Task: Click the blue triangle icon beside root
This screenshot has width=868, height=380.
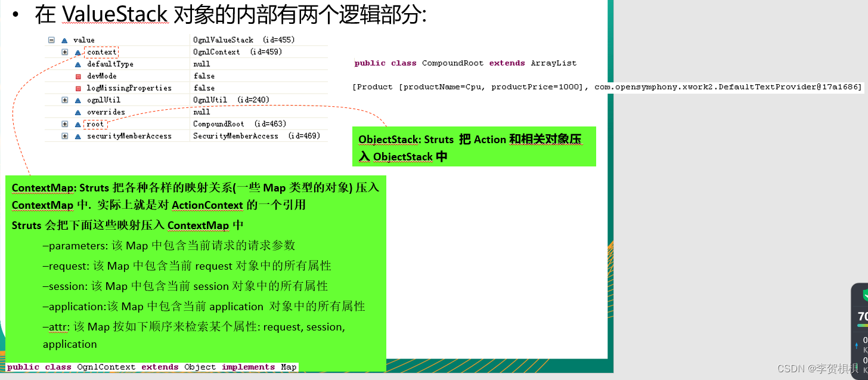Action: pos(77,124)
